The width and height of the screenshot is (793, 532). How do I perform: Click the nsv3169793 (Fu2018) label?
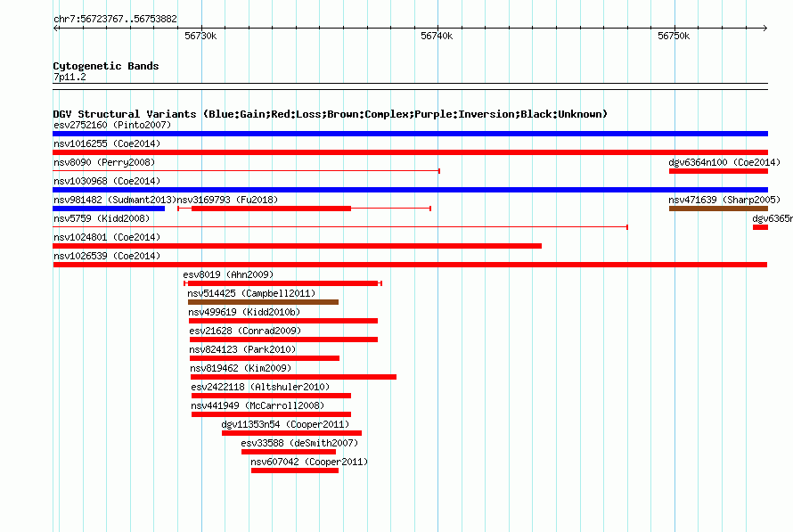(227, 200)
